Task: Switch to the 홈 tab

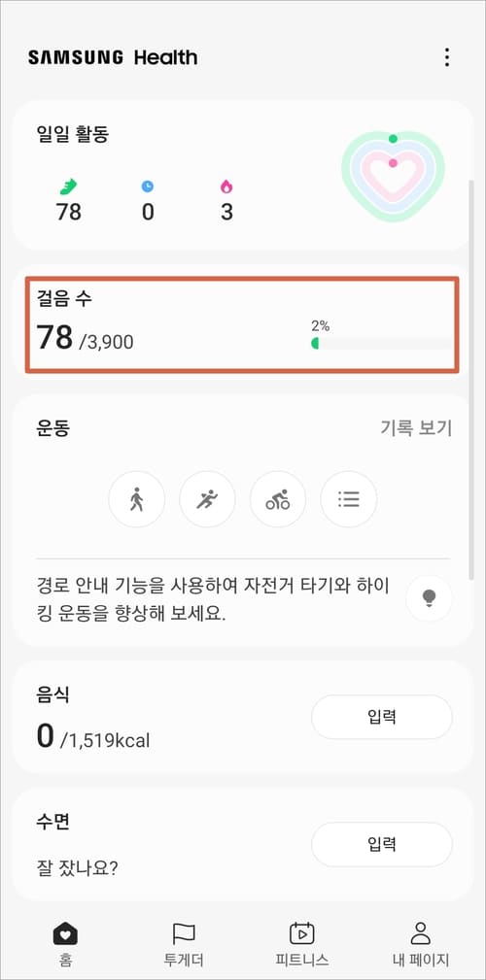Action: (65, 944)
